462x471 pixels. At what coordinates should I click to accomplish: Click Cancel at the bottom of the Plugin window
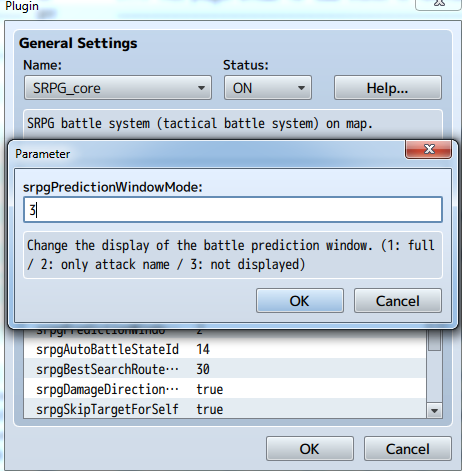(x=408, y=449)
